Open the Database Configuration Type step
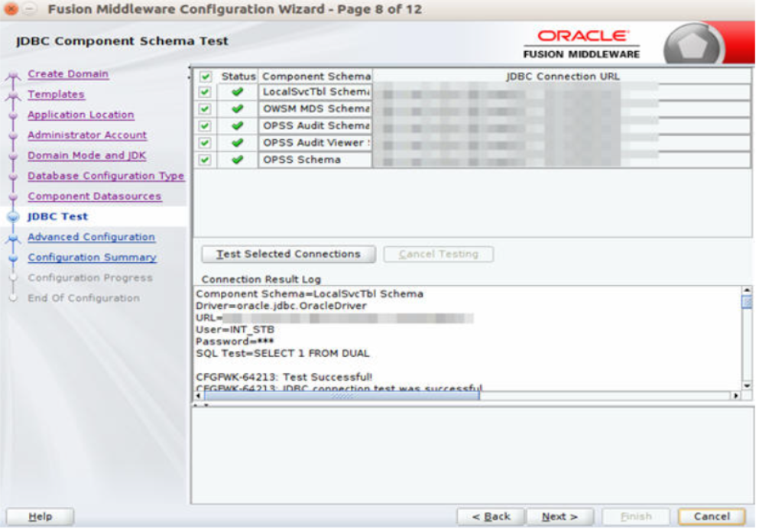The width and height of the screenshot is (759, 532). click(105, 176)
